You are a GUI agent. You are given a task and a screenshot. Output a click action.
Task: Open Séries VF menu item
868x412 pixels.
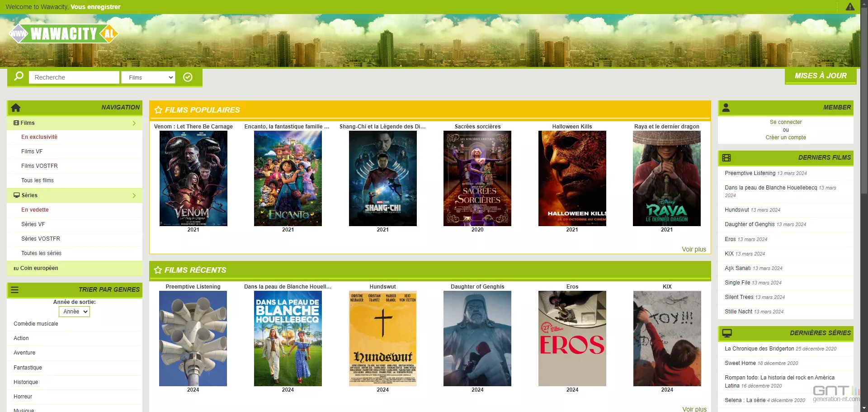pos(33,224)
